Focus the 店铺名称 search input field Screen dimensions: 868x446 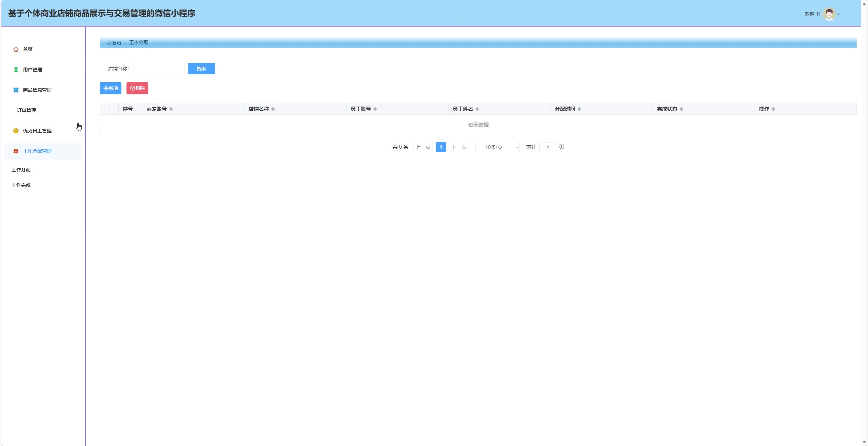(159, 69)
